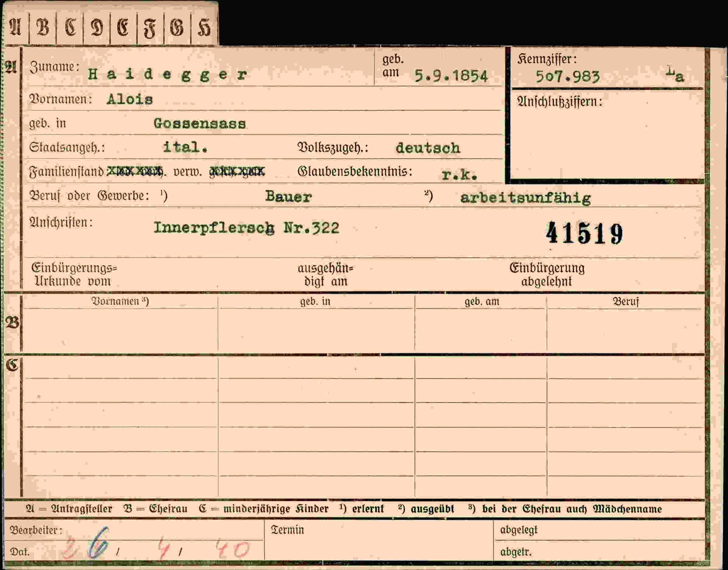
Task: Click the 'Beruf' table column header
Action: [626, 302]
